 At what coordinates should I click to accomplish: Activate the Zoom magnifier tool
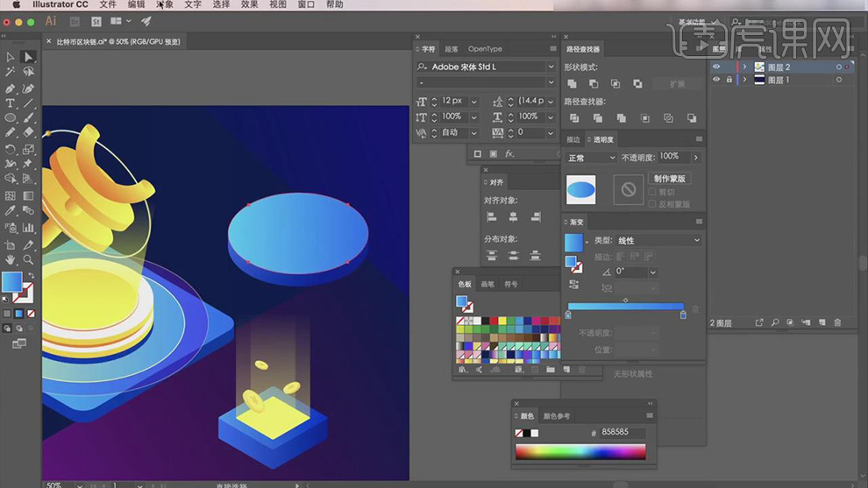click(x=28, y=260)
